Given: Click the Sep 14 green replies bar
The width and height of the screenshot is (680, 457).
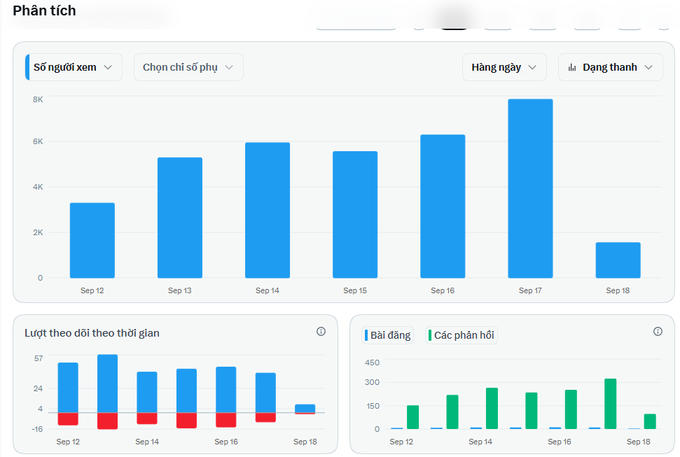Looking at the screenshot, I should coord(492,408).
